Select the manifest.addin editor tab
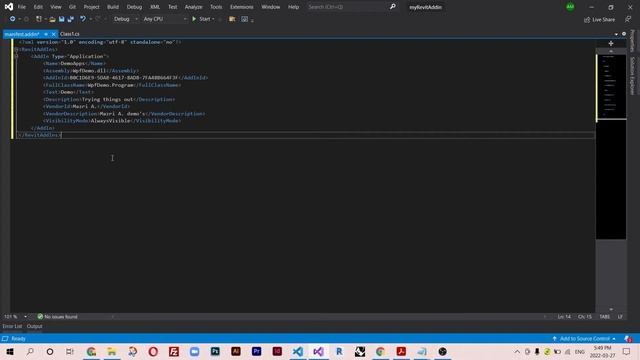The width and height of the screenshot is (640, 360). pyautogui.click(x=22, y=34)
